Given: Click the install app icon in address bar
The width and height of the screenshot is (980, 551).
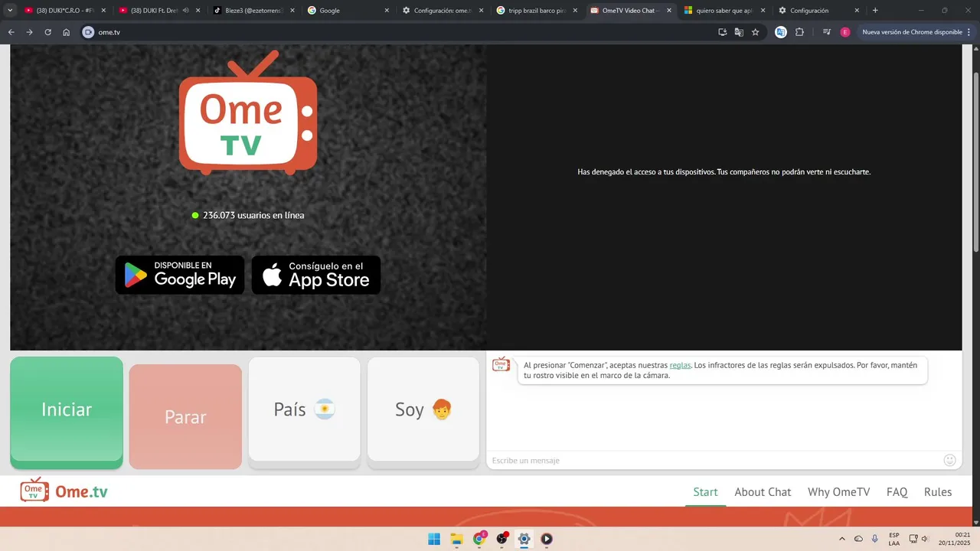Looking at the screenshot, I should 722,32.
